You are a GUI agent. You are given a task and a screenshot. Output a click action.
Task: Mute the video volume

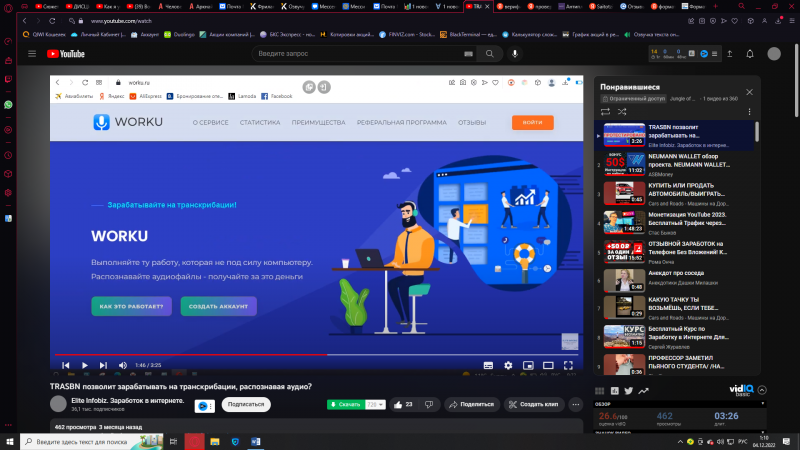[122, 365]
